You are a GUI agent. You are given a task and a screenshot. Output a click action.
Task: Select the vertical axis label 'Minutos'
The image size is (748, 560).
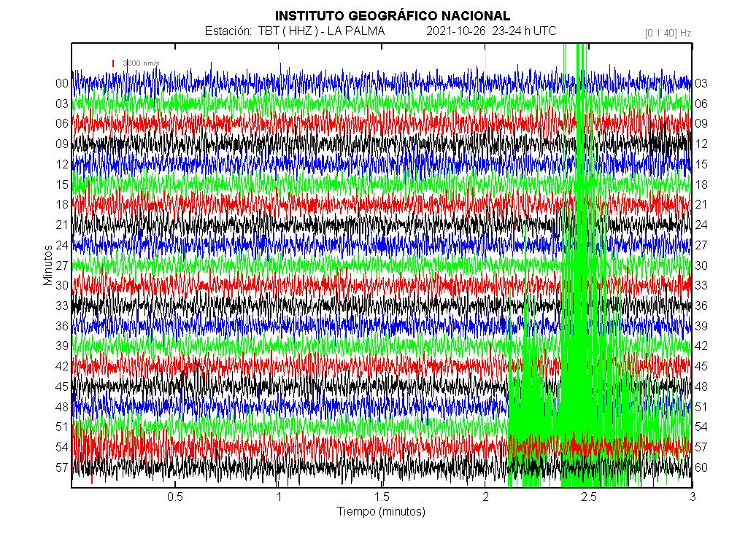pyautogui.click(x=47, y=265)
